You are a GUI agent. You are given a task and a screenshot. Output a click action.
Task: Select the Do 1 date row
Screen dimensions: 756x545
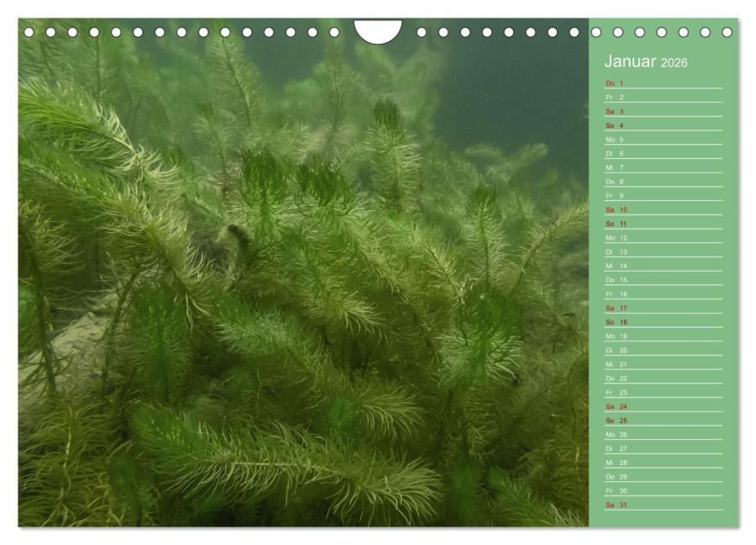click(663, 83)
